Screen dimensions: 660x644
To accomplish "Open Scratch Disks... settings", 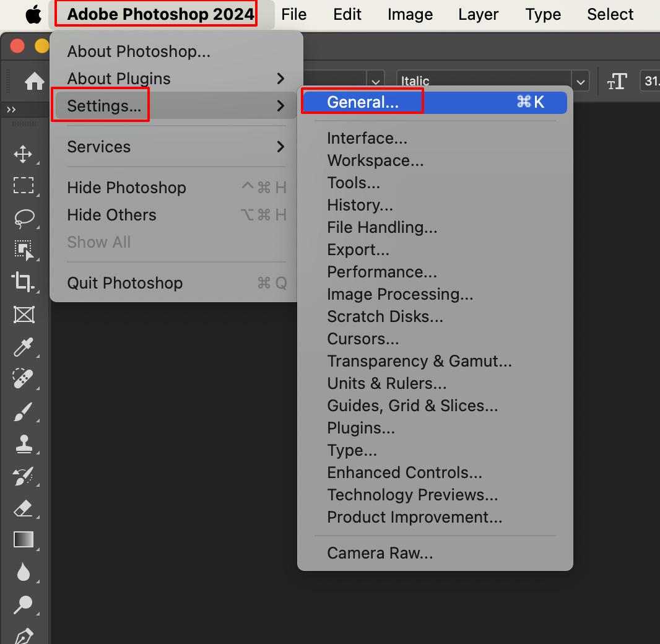I will point(435,316).
